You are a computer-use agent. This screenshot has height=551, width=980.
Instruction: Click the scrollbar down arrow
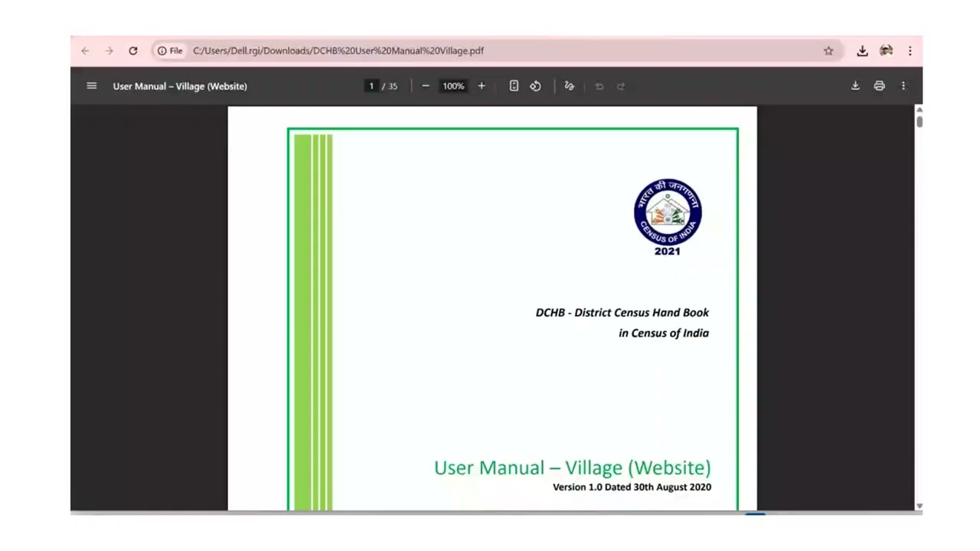pos(919,506)
